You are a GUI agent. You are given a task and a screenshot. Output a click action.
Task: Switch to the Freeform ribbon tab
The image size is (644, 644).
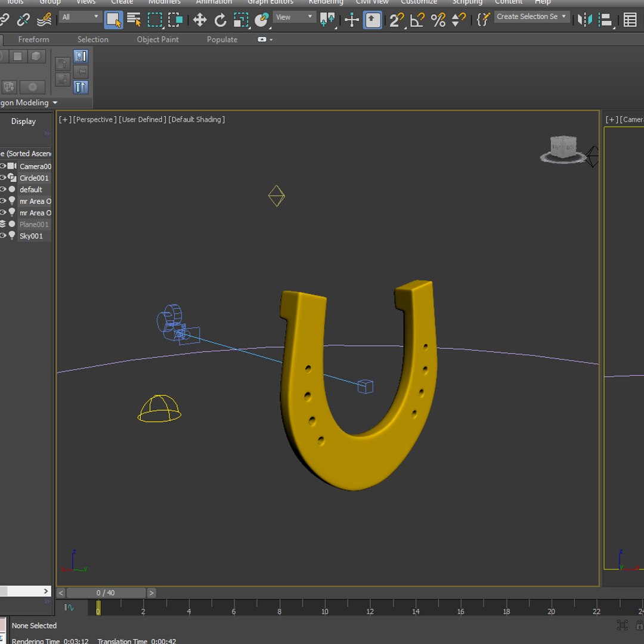(x=33, y=39)
